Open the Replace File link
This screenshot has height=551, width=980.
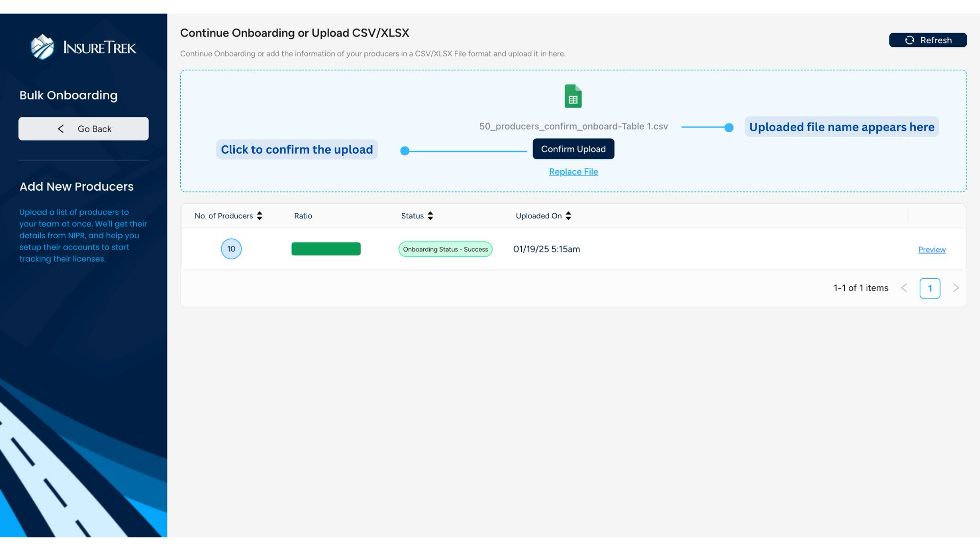[x=573, y=172]
